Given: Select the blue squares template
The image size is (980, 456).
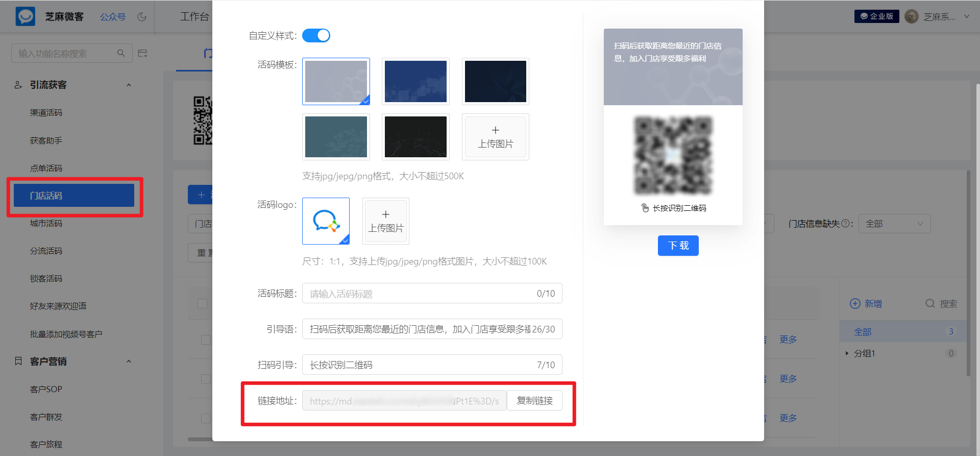Looking at the screenshot, I should click(415, 81).
